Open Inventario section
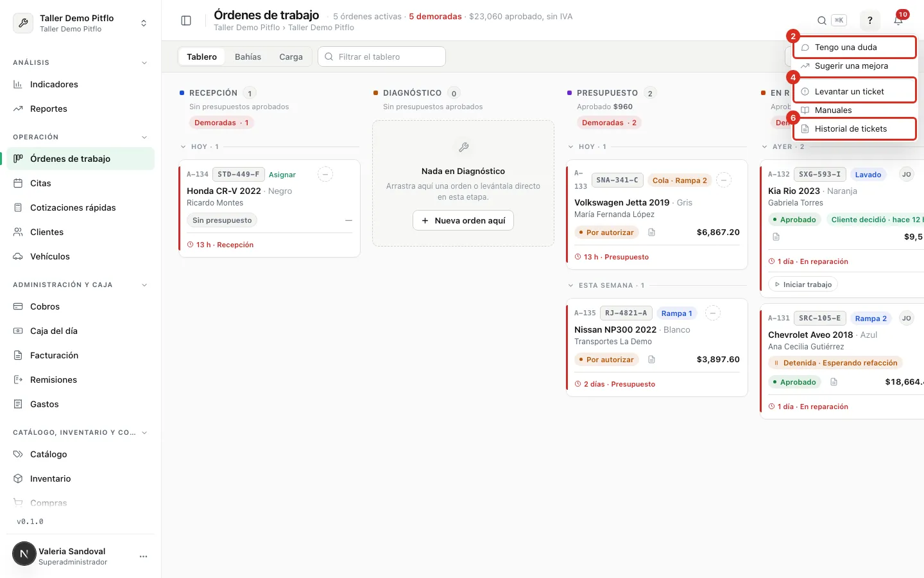This screenshot has height=578, width=924. 80,478
